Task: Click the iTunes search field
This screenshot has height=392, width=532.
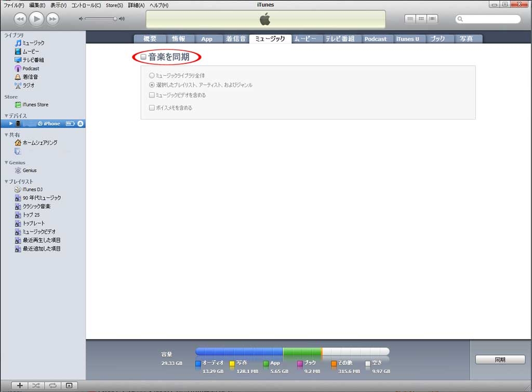Action: click(488, 19)
